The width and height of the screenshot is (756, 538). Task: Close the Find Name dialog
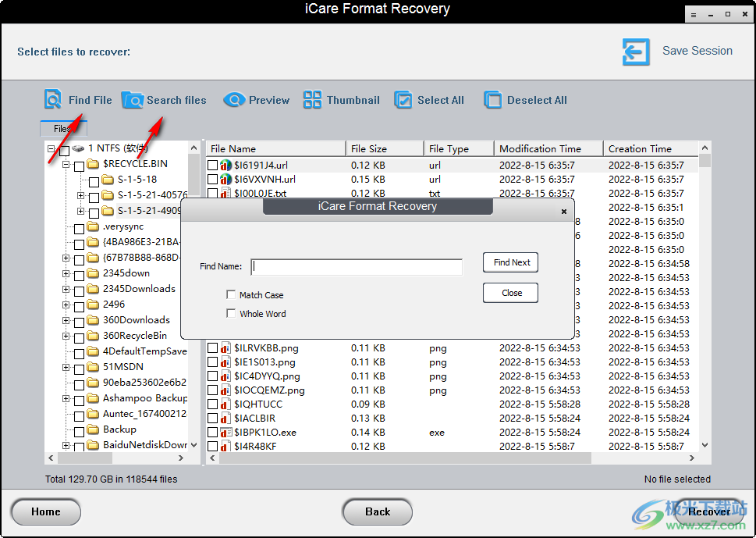click(x=563, y=212)
